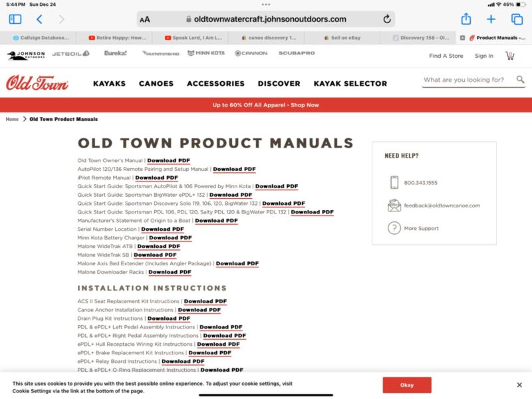Show the tab overview icon
Screen dimensions: 532x399
[517, 19]
